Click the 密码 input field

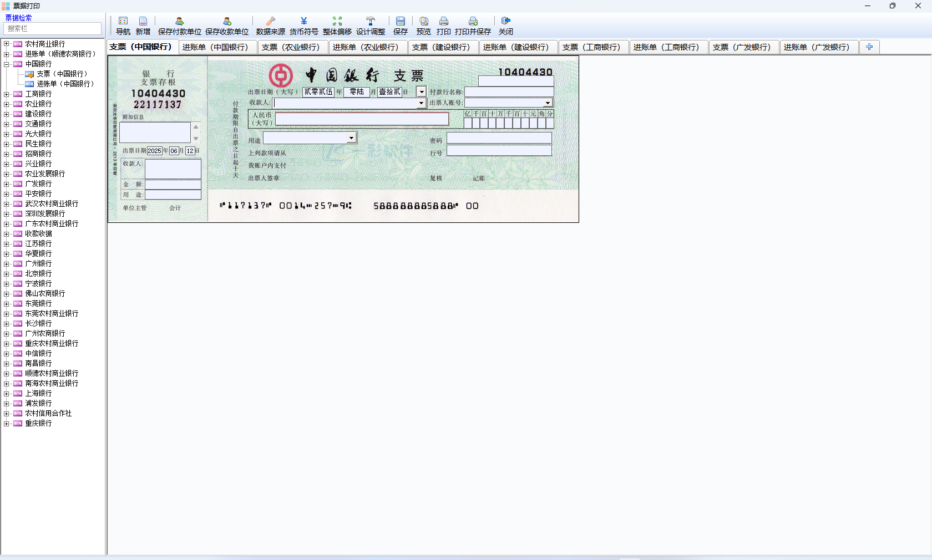499,138
